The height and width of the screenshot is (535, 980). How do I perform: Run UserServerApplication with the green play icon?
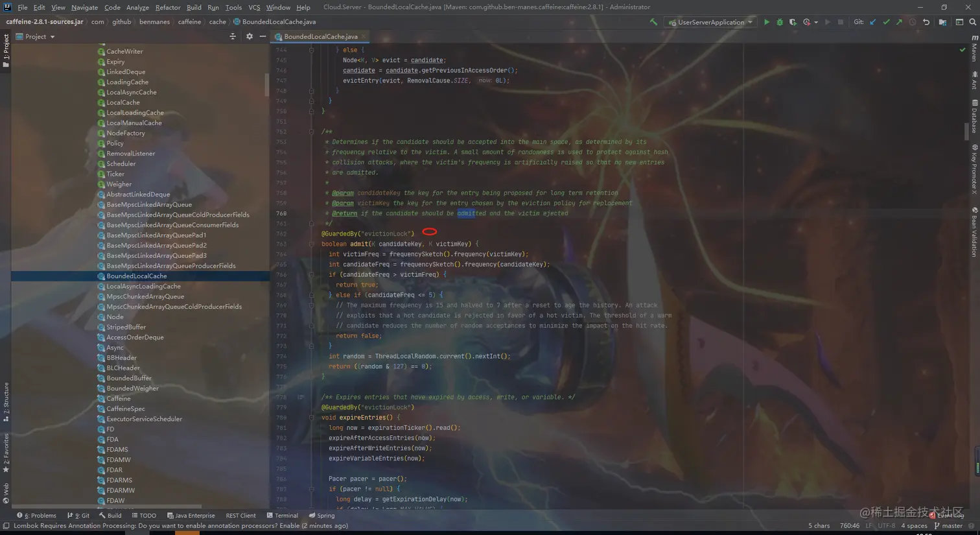[767, 22]
